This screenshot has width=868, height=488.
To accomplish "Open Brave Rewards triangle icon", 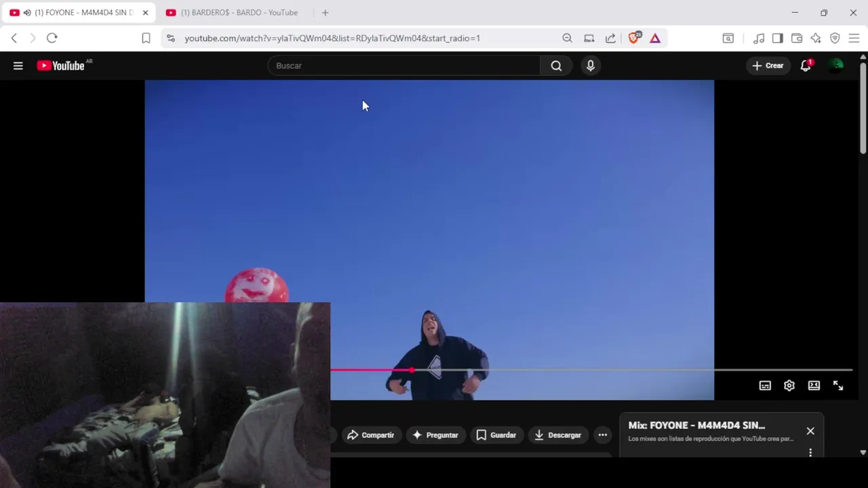I will 655,39.
